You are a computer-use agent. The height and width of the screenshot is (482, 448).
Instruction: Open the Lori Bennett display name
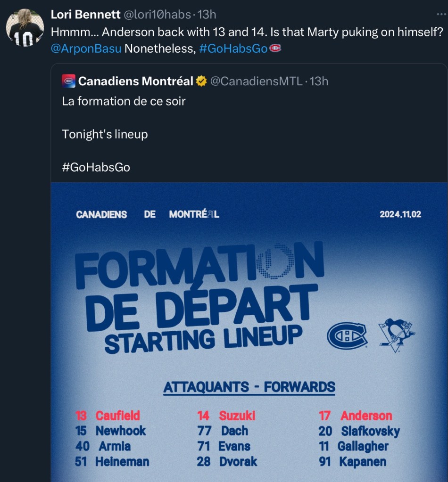point(85,15)
